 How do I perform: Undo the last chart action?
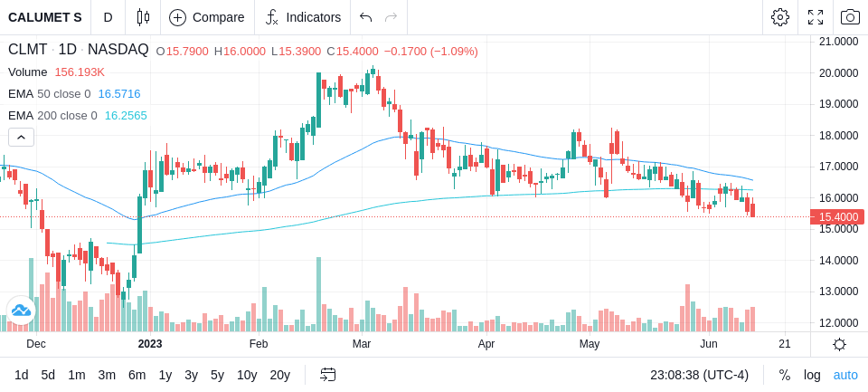click(365, 17)
